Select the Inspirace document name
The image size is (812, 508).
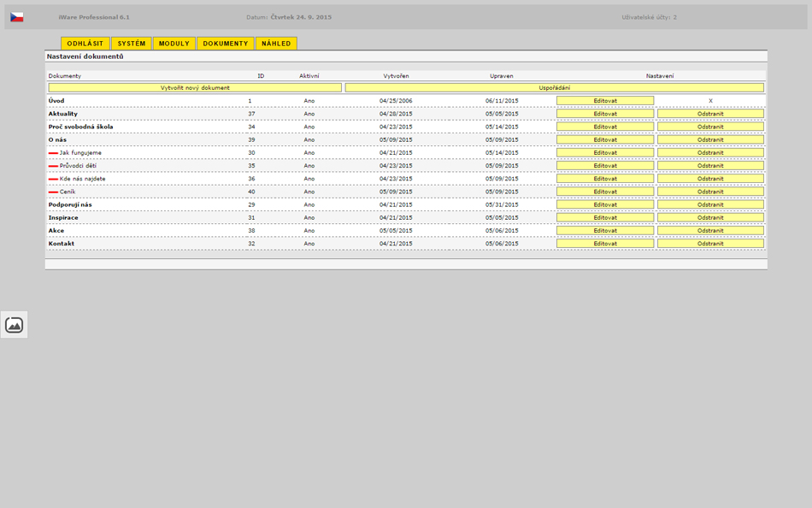coord(63,217)
